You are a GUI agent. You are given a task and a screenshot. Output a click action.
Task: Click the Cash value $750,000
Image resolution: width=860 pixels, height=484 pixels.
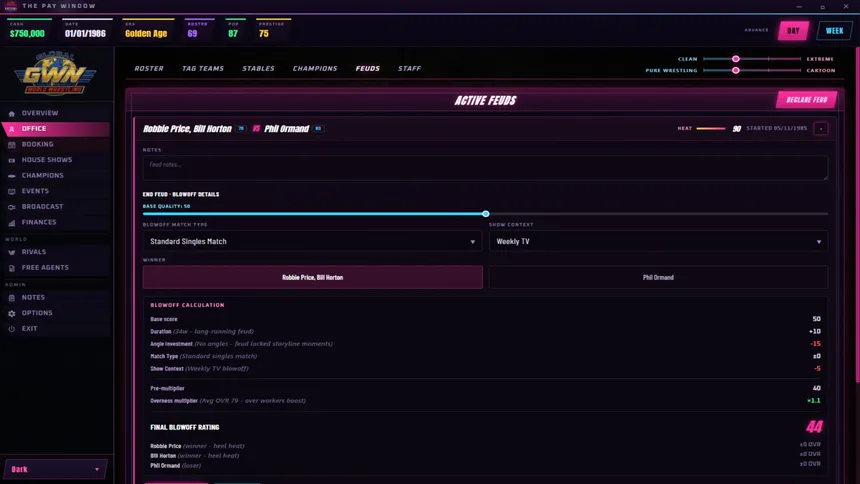click(x=27, y=33)
